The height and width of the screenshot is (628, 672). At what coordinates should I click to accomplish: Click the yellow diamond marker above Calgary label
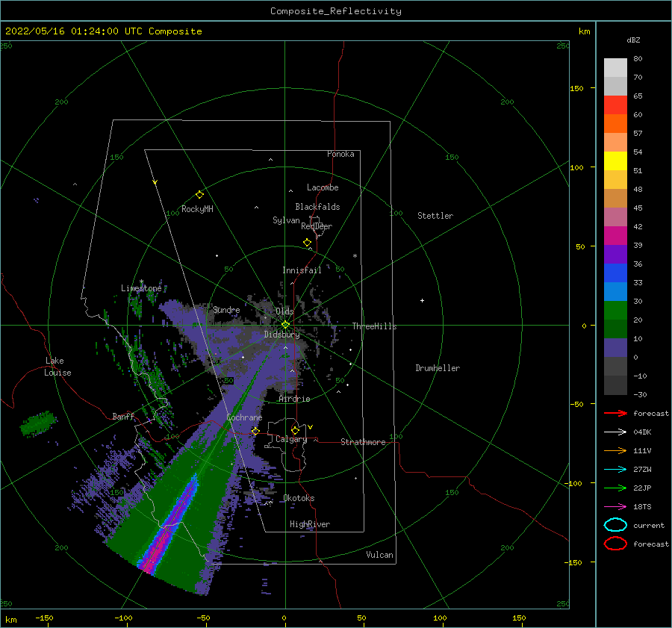tap(295, 430)
